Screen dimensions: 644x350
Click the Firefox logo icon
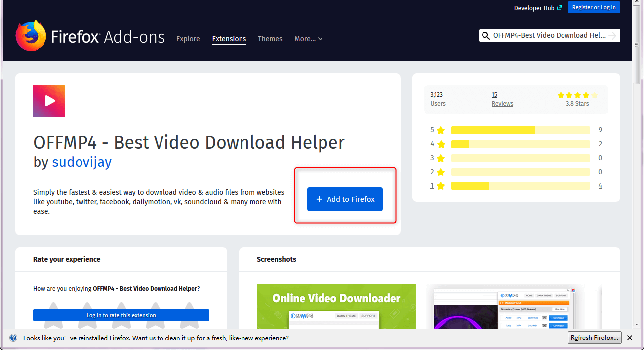tap(31, 36)
